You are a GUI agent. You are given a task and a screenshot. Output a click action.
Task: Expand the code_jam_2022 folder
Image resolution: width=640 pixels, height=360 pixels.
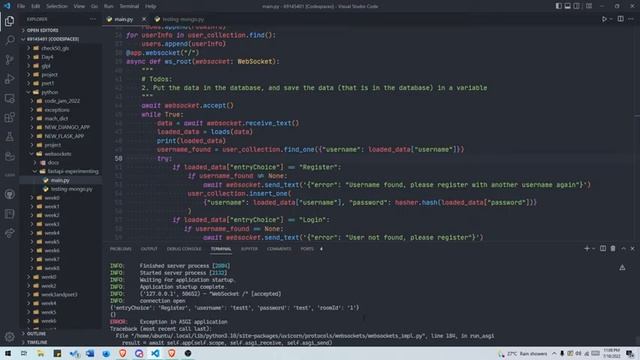[x=61, y=101]
